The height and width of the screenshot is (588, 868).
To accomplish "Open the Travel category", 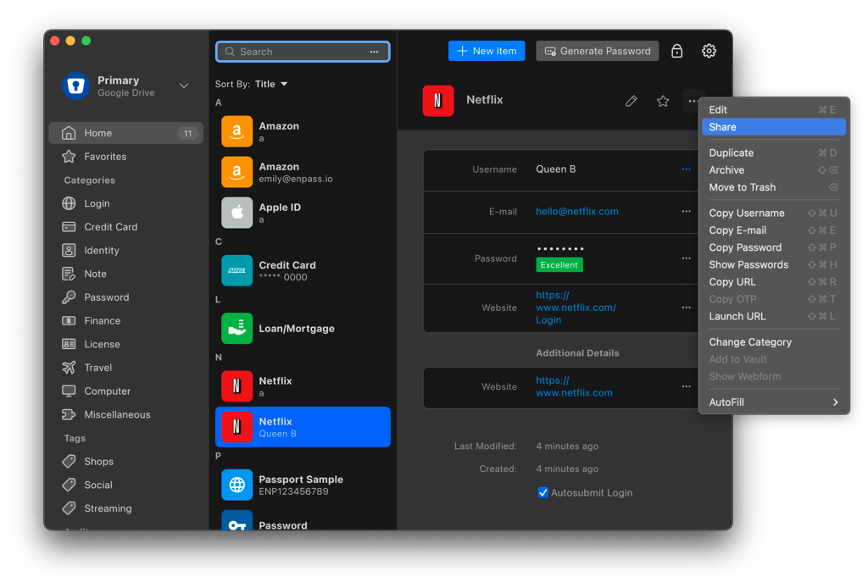I will [x=126, y=368].
